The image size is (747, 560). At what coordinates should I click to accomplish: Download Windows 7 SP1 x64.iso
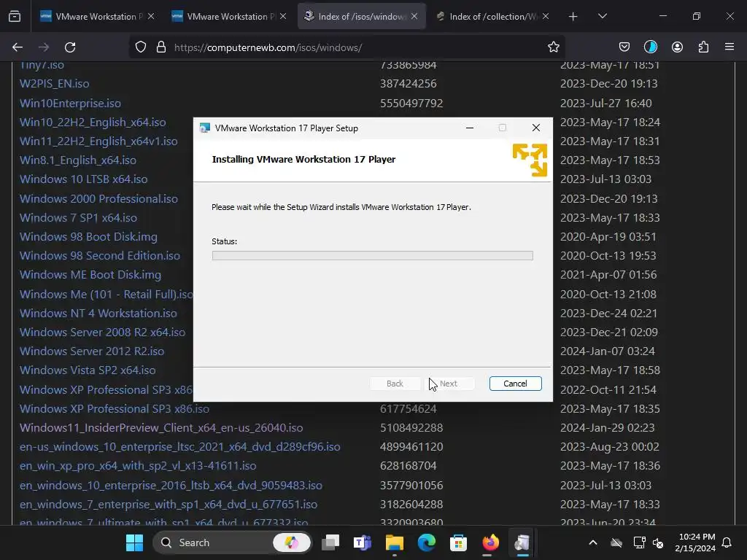pyautogui.click(x=78, y=217)
